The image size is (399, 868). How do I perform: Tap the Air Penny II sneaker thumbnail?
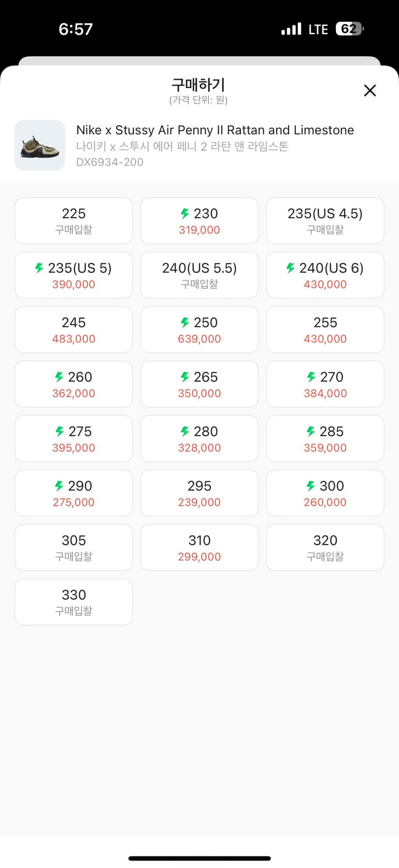tap(40, 145)
